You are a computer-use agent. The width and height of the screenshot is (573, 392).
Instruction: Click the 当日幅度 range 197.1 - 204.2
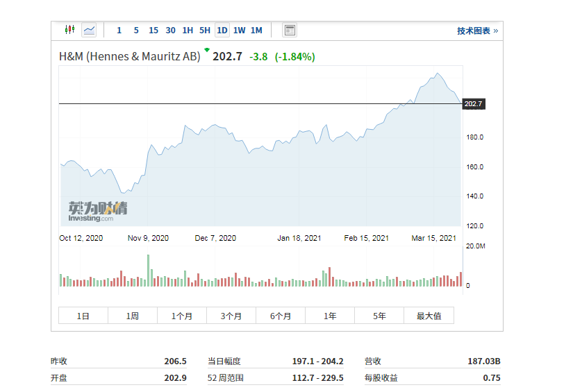click(x=317, y=361)
